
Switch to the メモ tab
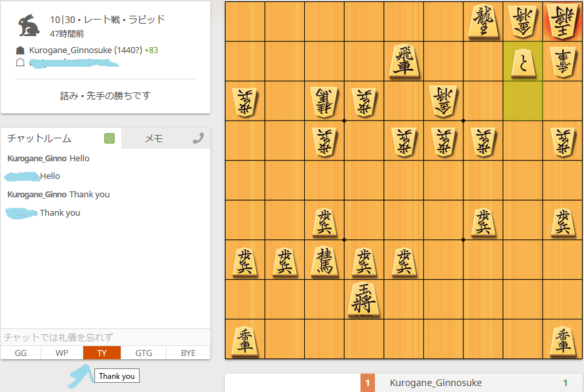pyautogui.click(x=154, y=138)
